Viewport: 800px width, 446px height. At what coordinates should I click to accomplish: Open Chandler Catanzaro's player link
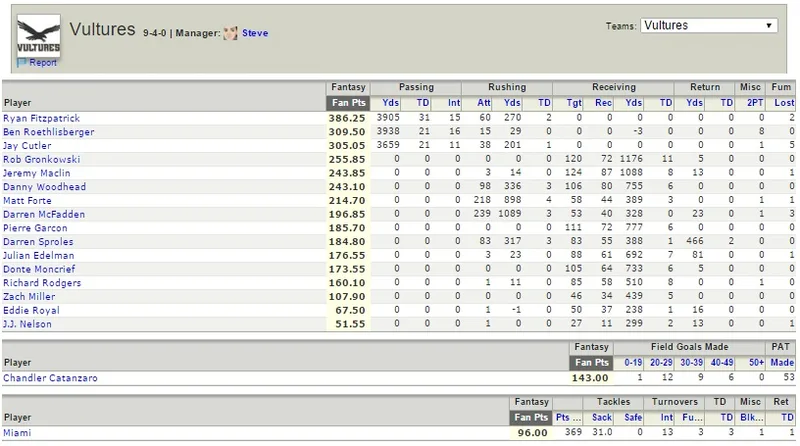[50, 378]
